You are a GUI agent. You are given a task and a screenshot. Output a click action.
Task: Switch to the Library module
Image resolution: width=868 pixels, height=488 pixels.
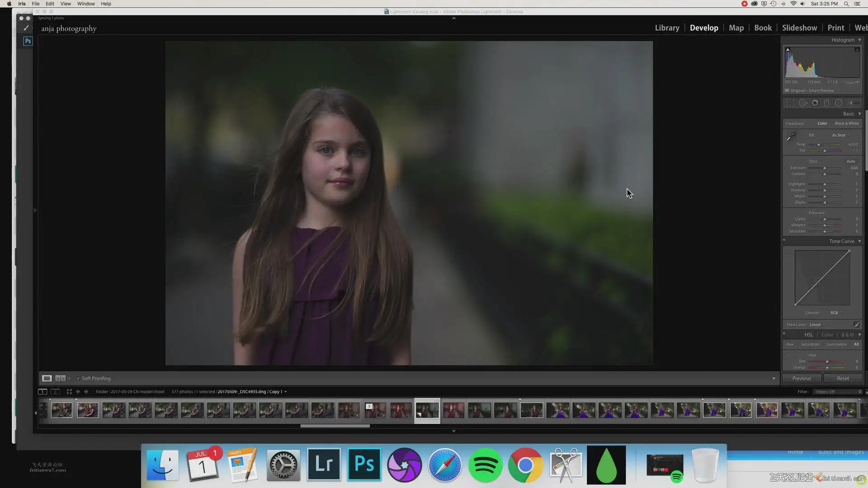(x=667, y=28)
